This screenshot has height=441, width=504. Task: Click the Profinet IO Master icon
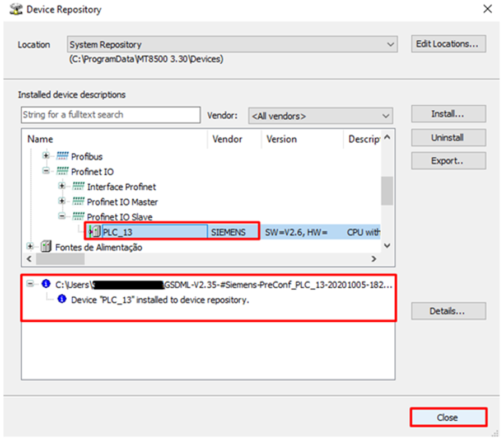tap(78, 202)
